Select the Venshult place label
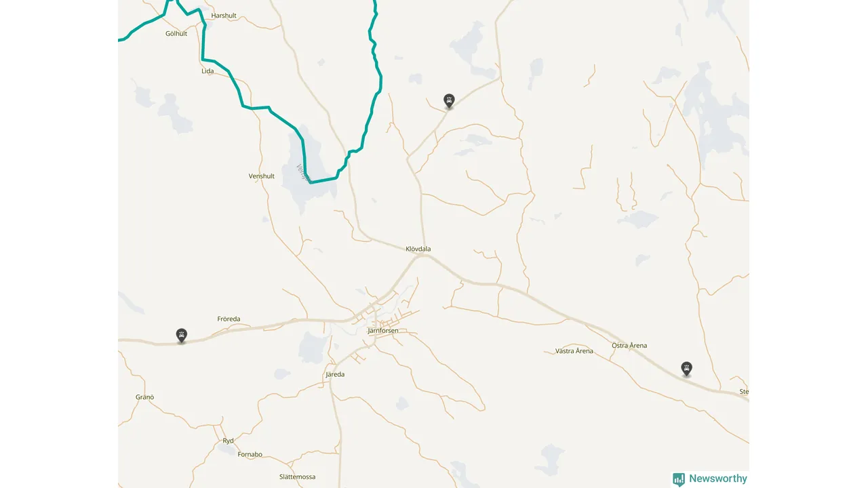 262,176
